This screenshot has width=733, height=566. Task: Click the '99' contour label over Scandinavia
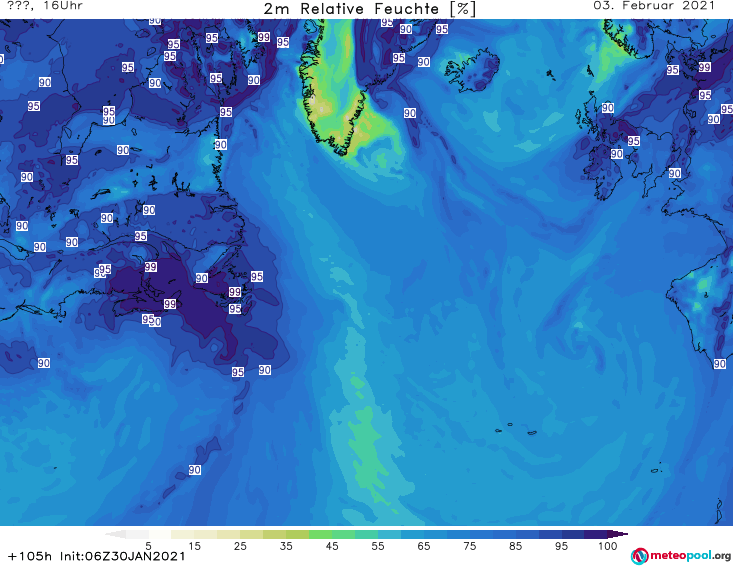click(704, 67)
